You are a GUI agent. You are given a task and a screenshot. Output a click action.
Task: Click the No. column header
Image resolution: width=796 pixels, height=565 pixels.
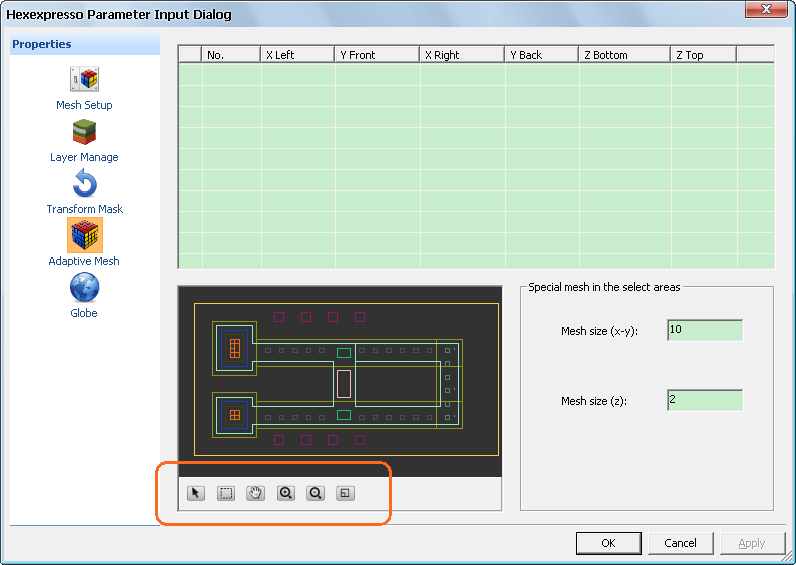pyautogui.click(x=231, y=55)
